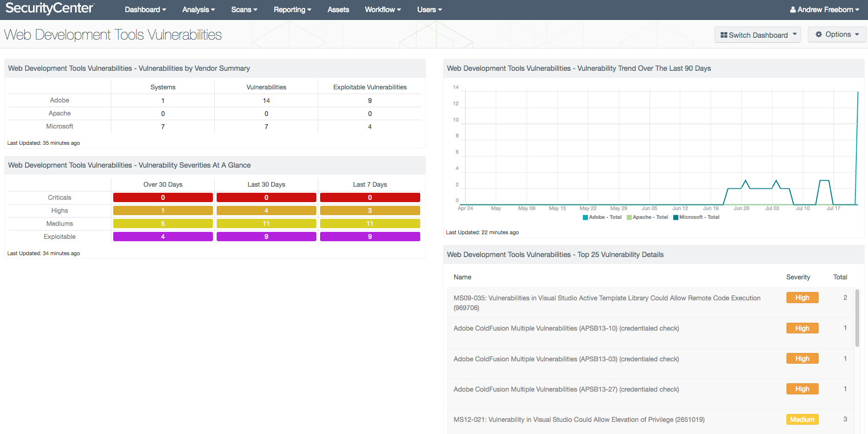Click Mediums Last 30 Days yellow cell
This screenshot has height=434, width=868.
pyautogui.click(x=267, y=224)
